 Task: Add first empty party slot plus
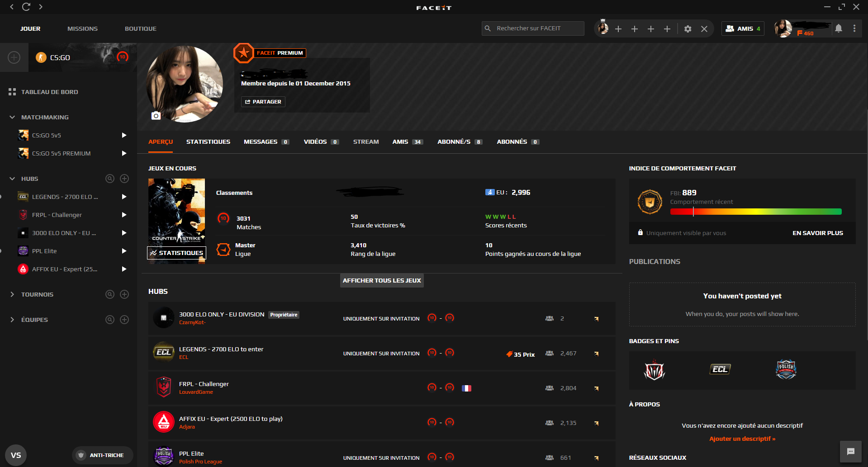[x=618, y=29]
